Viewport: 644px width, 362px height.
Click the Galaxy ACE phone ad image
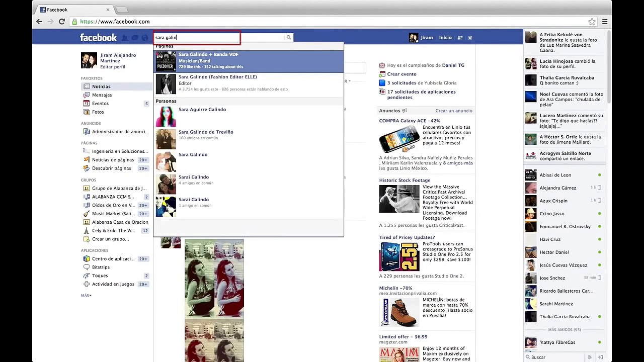[x=399, y=139]
